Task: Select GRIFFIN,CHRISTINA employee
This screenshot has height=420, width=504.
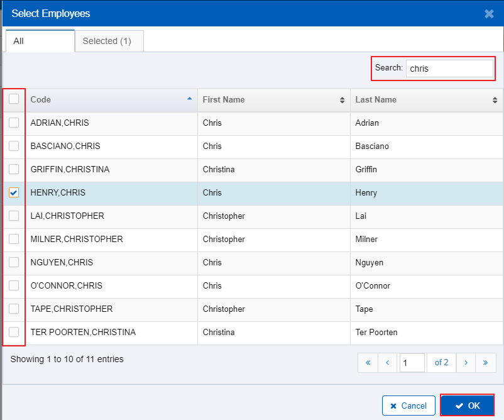Action: (x=14, y=169)
